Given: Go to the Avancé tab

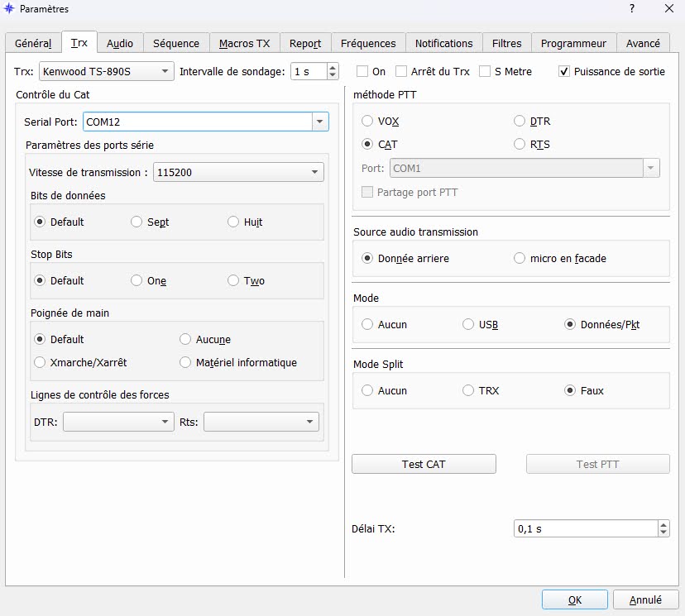Looking at the screenshot, I should [x=643, y=43].
